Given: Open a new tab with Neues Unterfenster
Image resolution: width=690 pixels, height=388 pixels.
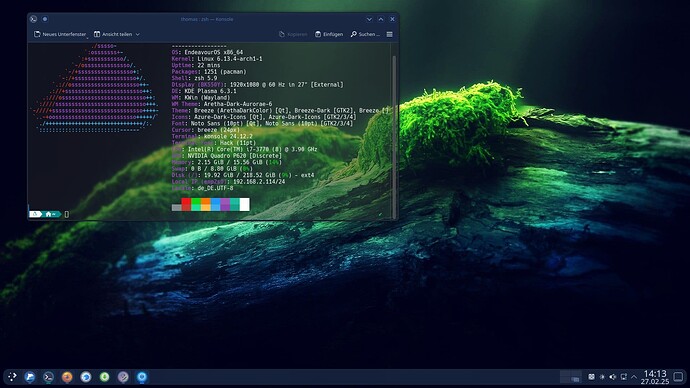Looking at the screenshot, I should pyautogui.click(x=60, y=34).
